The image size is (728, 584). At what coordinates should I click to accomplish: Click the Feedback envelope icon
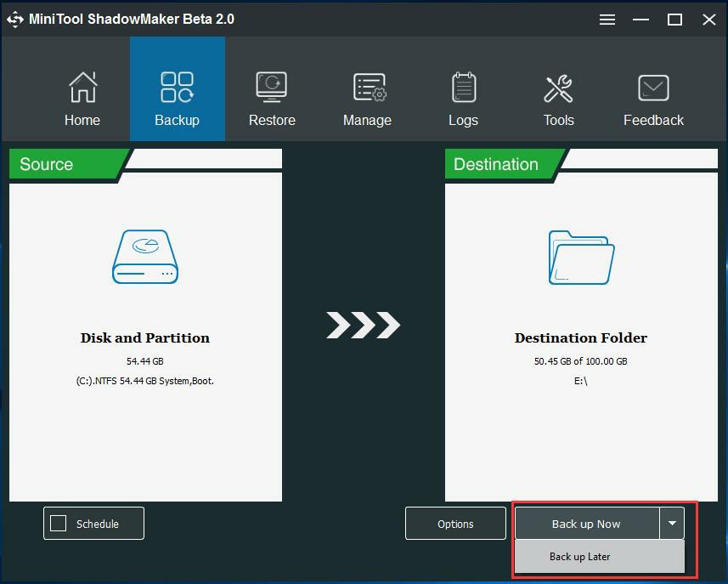(653, 88)
